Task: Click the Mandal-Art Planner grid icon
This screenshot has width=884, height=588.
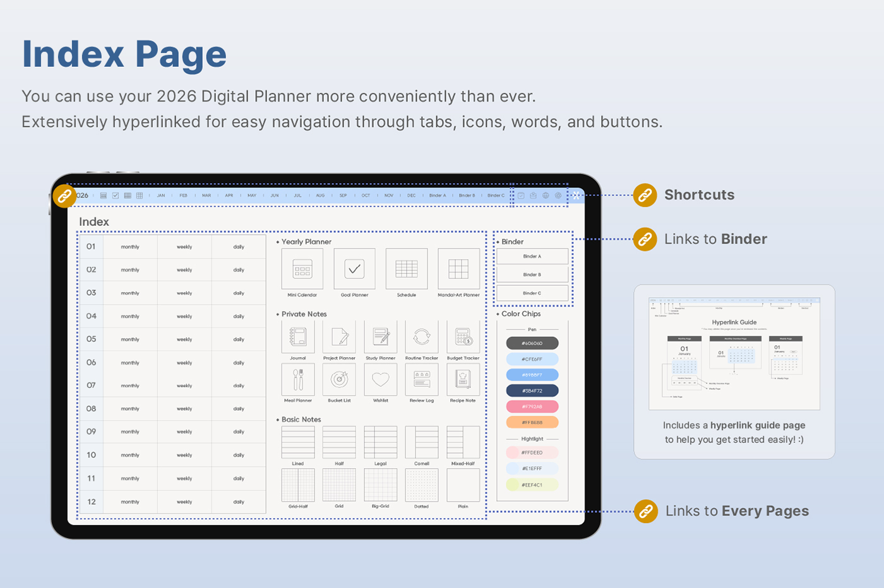Action: point(458,269)
